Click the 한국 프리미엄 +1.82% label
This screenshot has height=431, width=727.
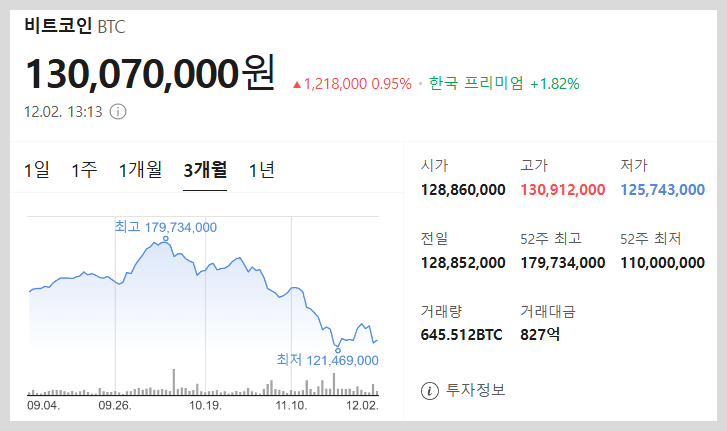504,84
